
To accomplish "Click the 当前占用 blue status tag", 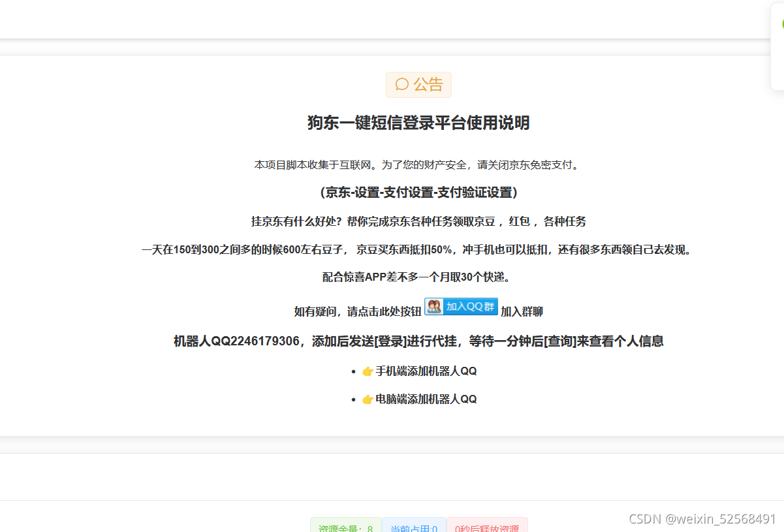I will pyautogui.click(x=414, y=525).
